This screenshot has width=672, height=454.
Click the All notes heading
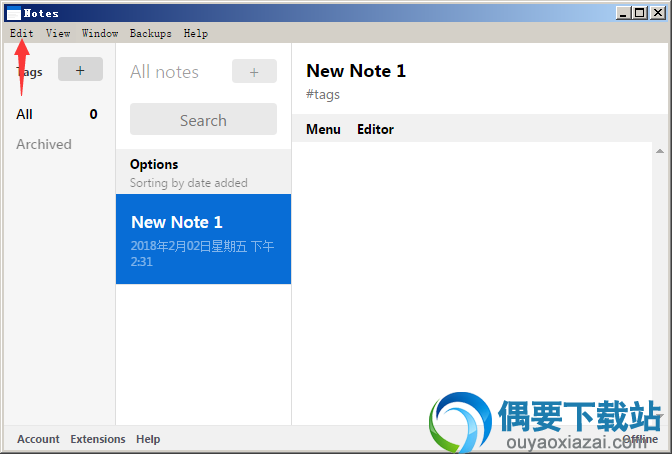click(165, 72)
